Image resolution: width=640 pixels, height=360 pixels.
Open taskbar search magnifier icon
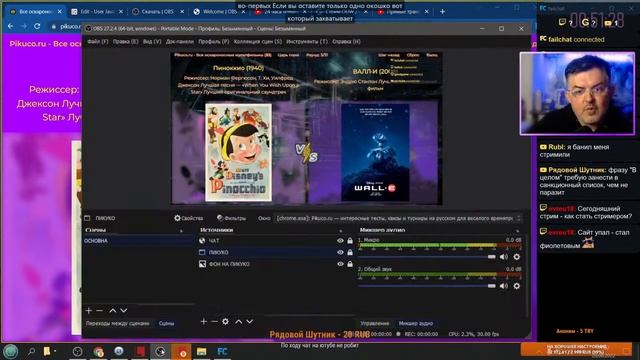coord(31,351)
